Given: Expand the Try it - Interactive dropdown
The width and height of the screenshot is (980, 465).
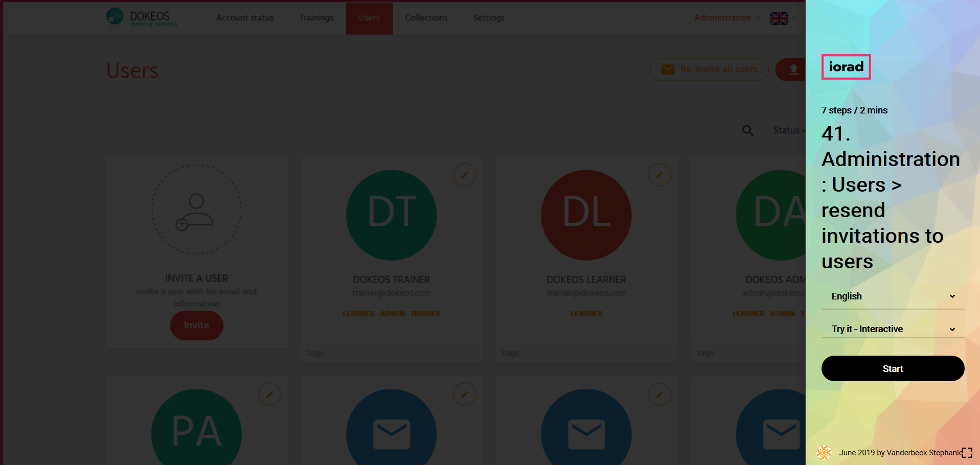Looking at the screenshot, I should click(x=893, y=329).
